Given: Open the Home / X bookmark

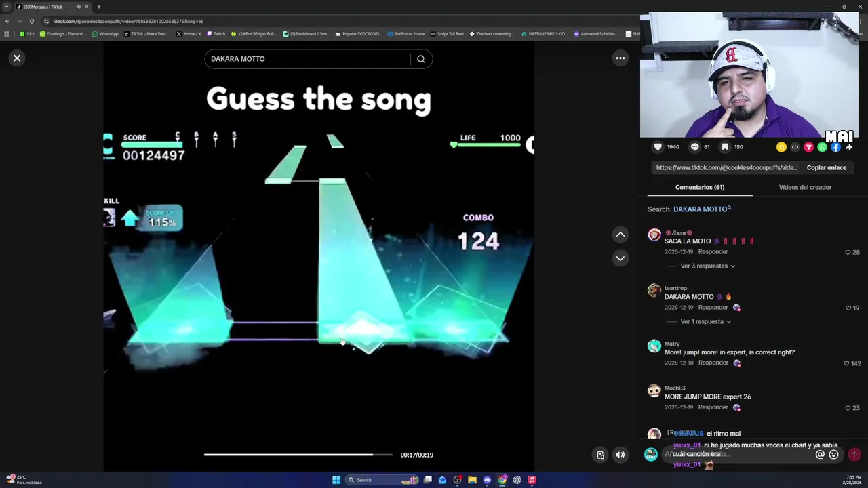Looking at the screenshot, I should tap(188, 33).
